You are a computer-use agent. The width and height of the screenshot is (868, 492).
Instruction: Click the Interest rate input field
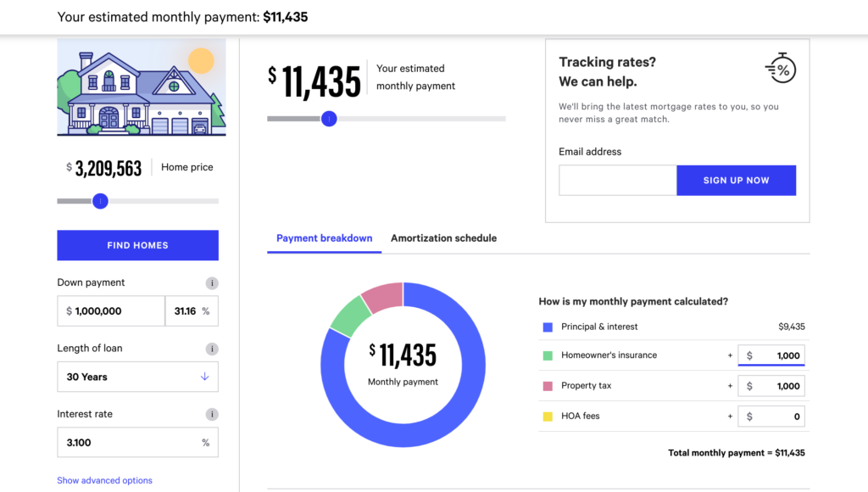pyautogui.click(x=127, y=443)
